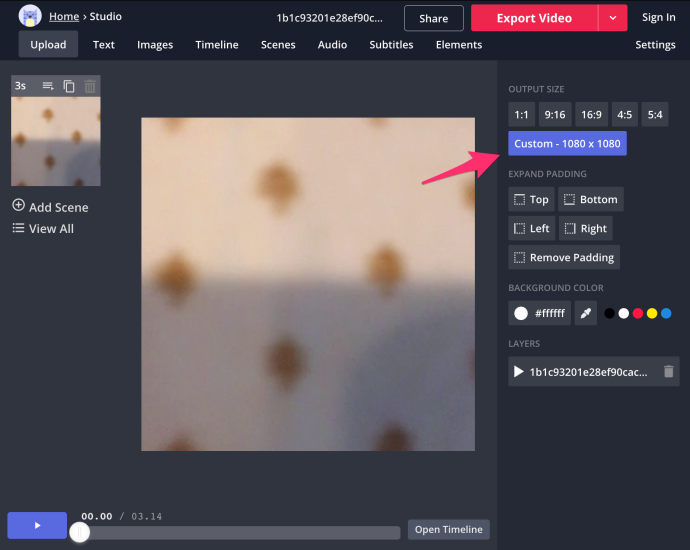Screen dimensions: 690x550
Task: Click the project title 1b1c93201e28ef90c...
Action: click(x=330, y=18)
